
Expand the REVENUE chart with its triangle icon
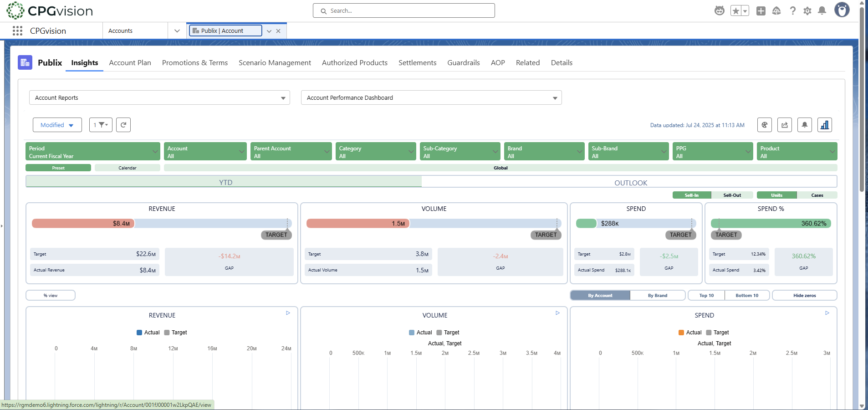tap(287, 313)
